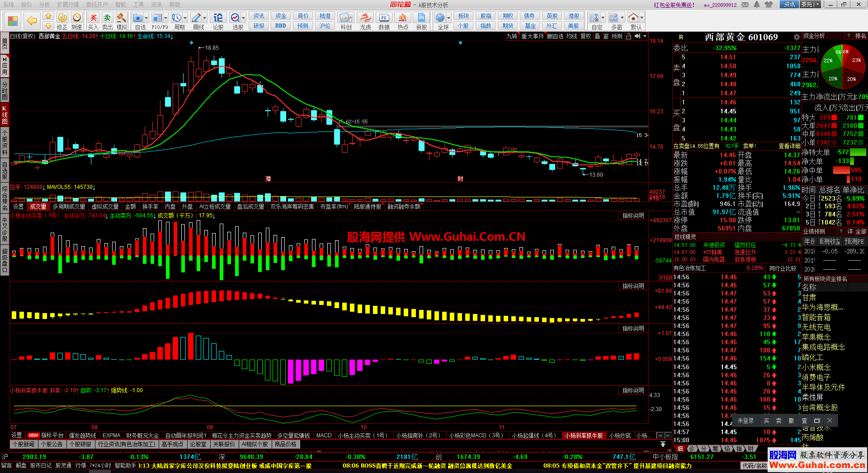This screenshot has width=868, height=473.
Task: Open the 画线 drawing tools dropdown arrow
Action: point(205,18)
